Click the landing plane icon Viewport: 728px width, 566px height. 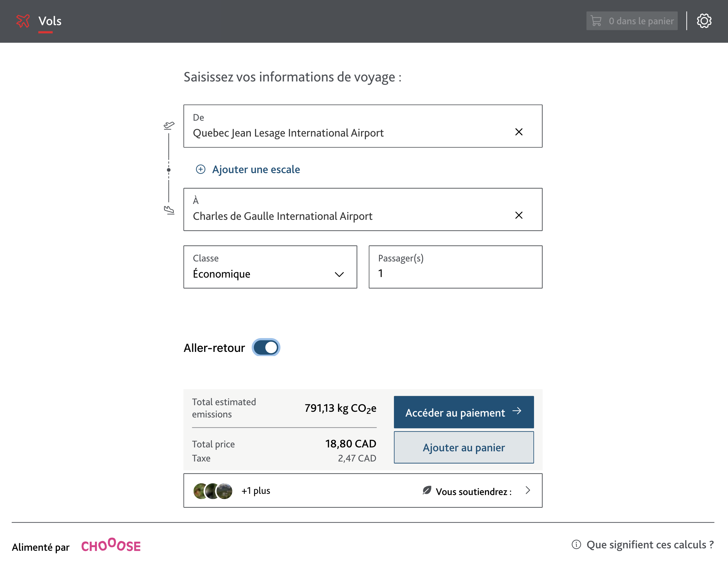(x=169, y=210)
